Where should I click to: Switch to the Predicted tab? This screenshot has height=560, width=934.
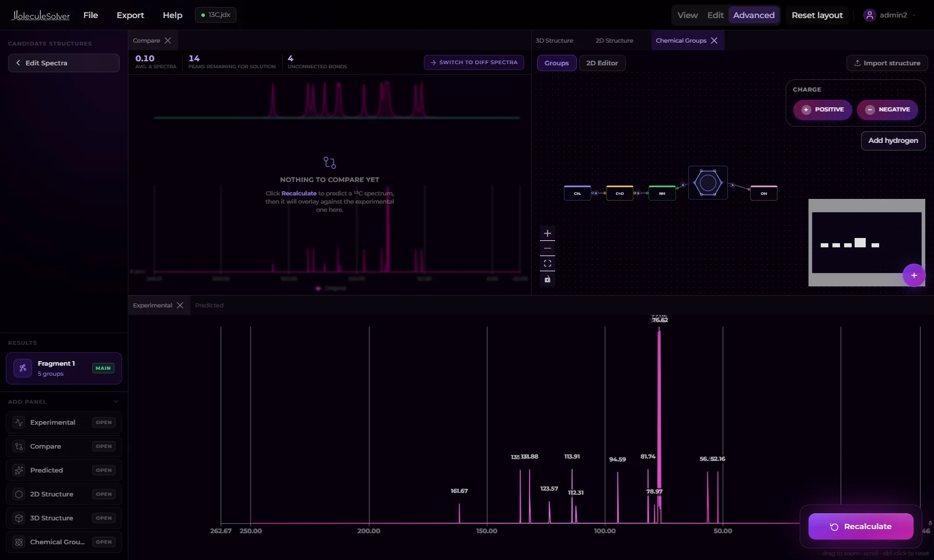point(209,305)
